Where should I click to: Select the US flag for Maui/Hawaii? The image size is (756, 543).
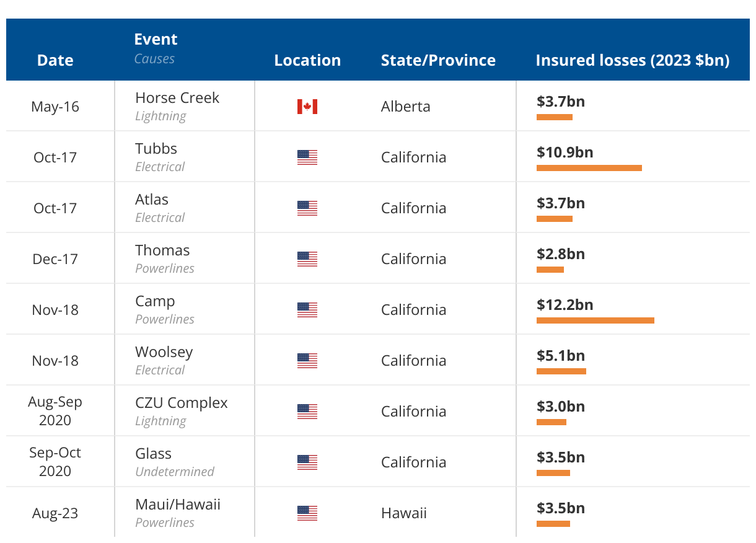307,513
